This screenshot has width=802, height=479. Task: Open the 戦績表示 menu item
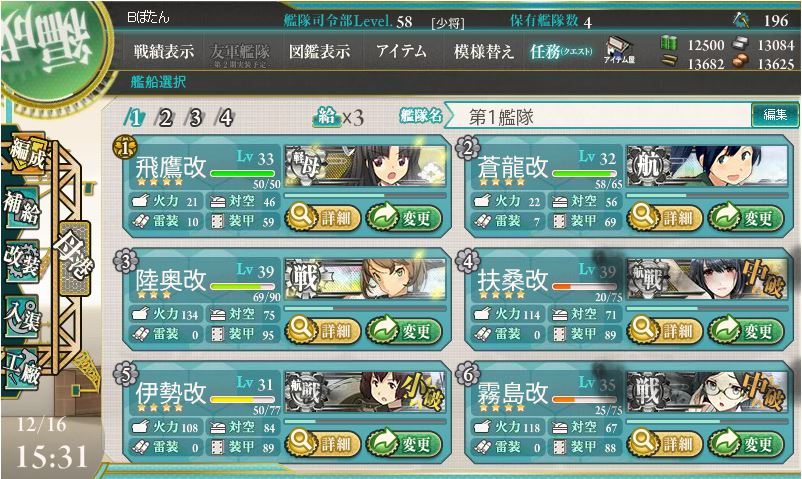164,52
